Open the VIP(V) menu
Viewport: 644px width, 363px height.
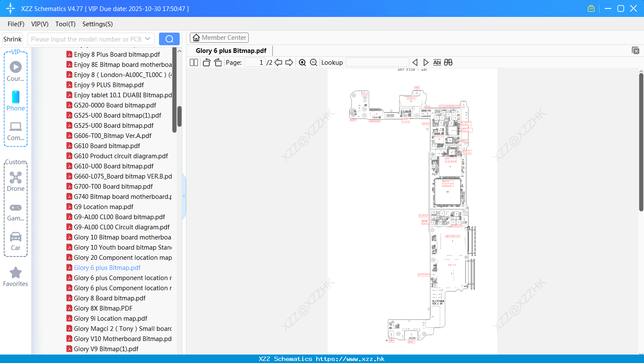40,24
